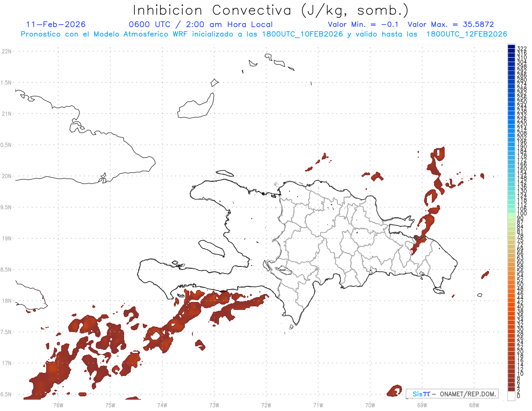Click the "322" value on the color scale
The image size is (532, 411).
[521, 48]
